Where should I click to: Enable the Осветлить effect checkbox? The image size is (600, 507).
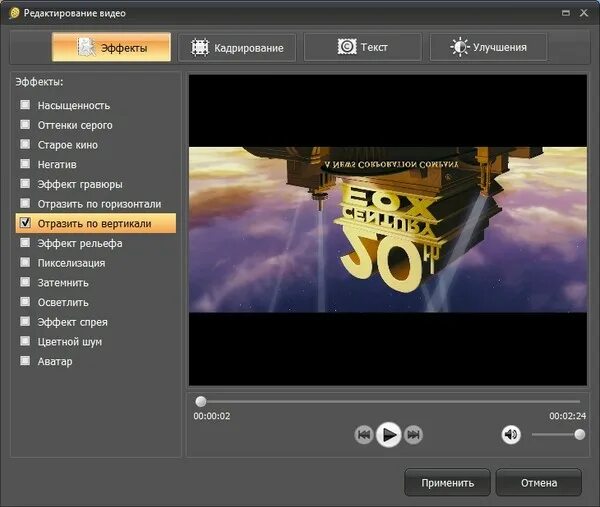(25, 302)
